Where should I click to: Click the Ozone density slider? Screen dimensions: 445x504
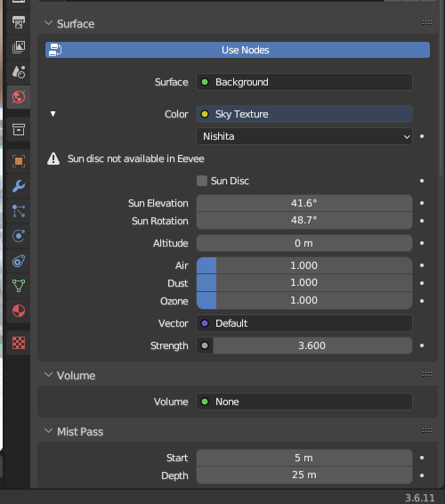click(304, 301)
